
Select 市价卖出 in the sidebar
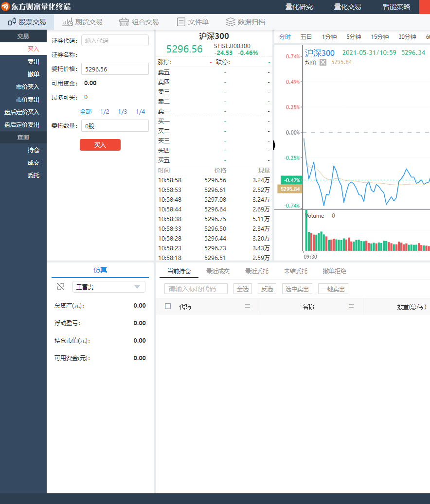click(23, 99)
